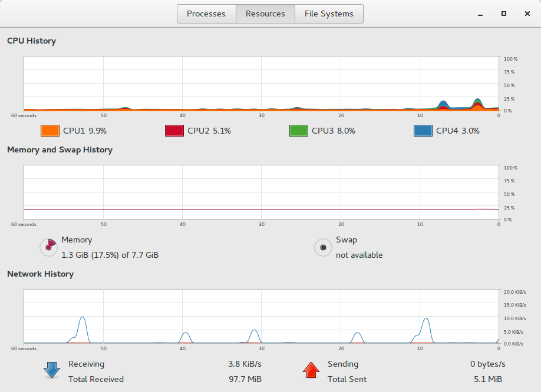
Task: Click the Network History heading
Action: (x=40, y=274)
